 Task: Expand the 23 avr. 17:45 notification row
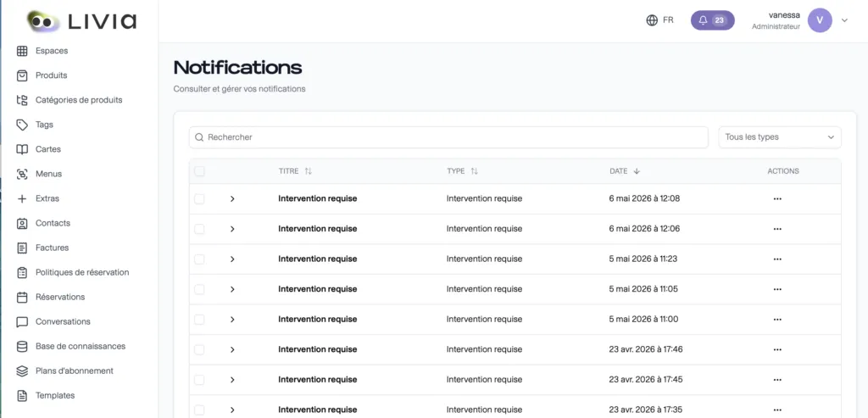pyautogui.click(x=232, y=380)
